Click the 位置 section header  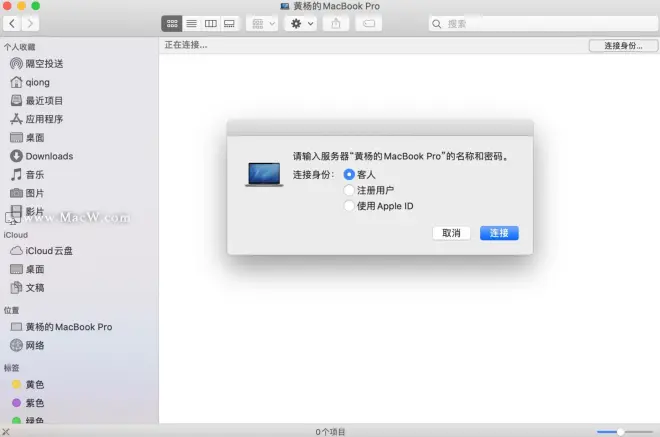[x=11, y=310]
